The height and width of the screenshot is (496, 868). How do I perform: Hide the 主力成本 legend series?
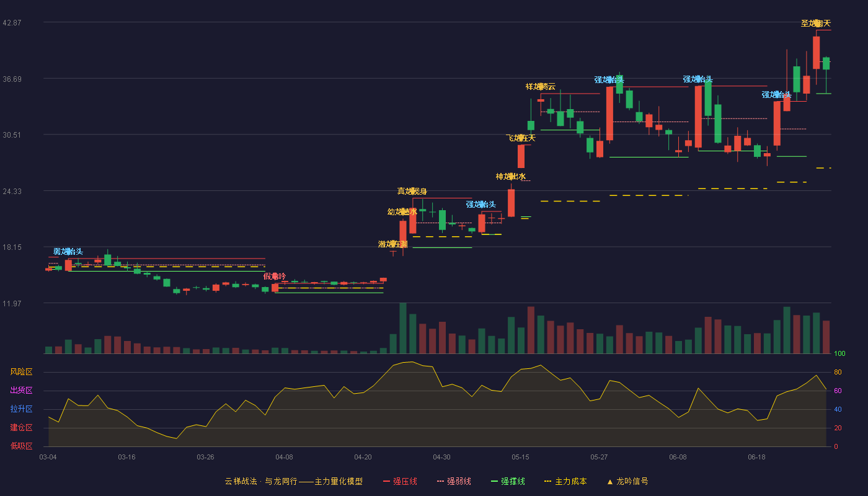tap(565, 481)
